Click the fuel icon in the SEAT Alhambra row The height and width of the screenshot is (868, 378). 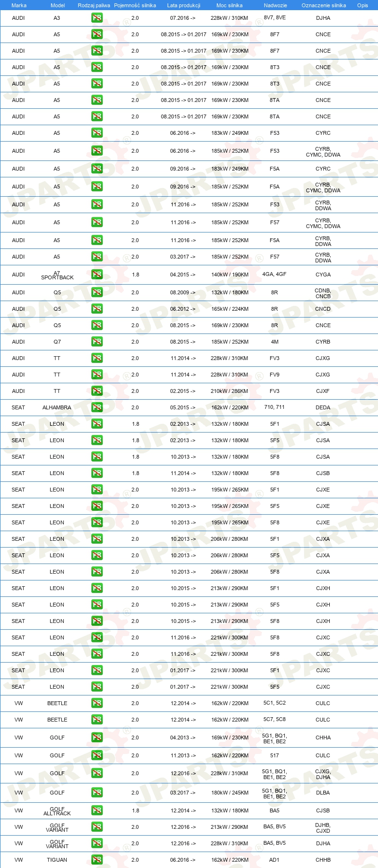click(97, 407)
